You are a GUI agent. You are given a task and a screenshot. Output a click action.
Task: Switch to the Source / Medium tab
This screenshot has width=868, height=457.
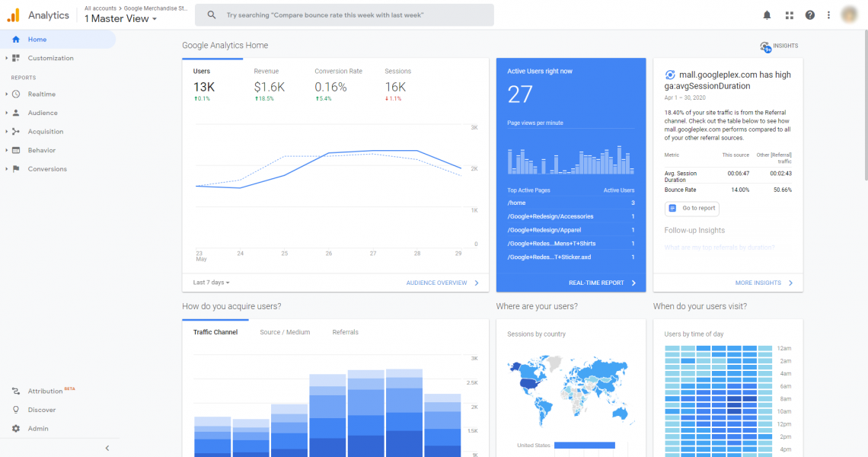point(285,332)
